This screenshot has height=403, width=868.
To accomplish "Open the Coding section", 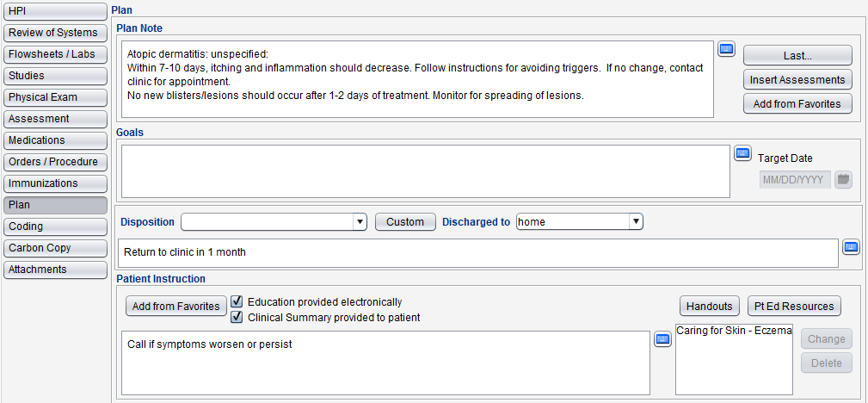I will 55,226.
